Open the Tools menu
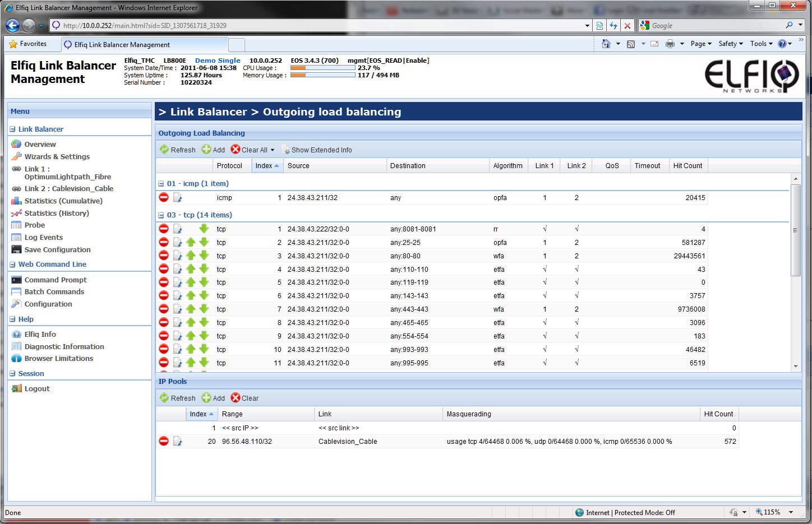Screen dimensions: 812x524 (x=761, y=44)
